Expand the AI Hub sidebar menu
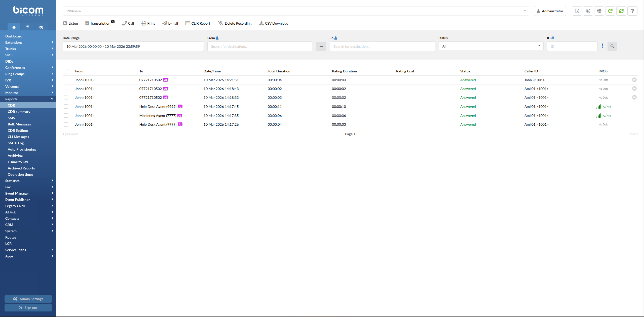The image size is (644, 317). 28,212
